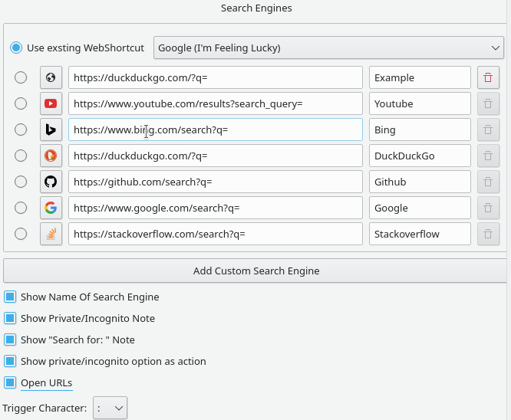
Task: Click the YouTube icon button
Action: (51, 103)
